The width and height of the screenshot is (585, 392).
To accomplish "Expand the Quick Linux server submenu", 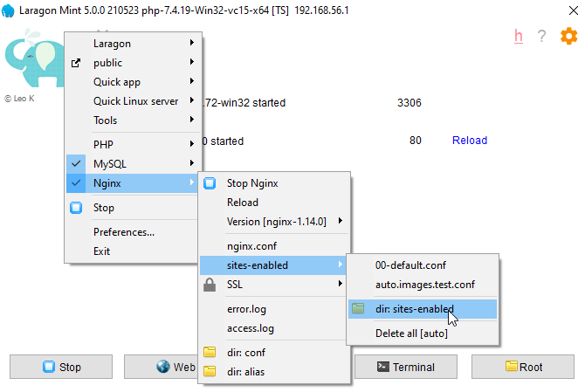I will coord(135,101).
